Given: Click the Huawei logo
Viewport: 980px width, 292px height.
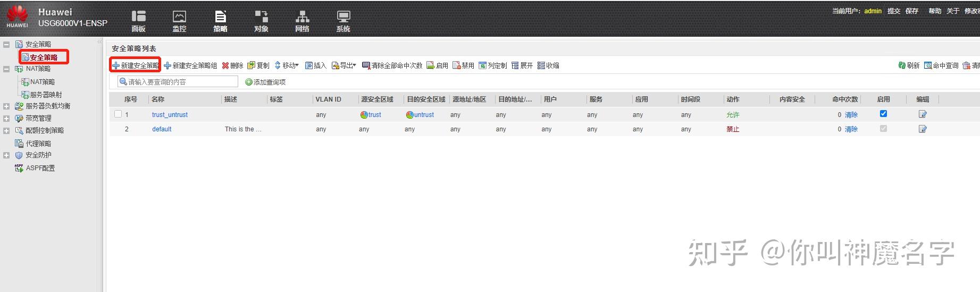Looking at the screenshot, I should (17, 16).
